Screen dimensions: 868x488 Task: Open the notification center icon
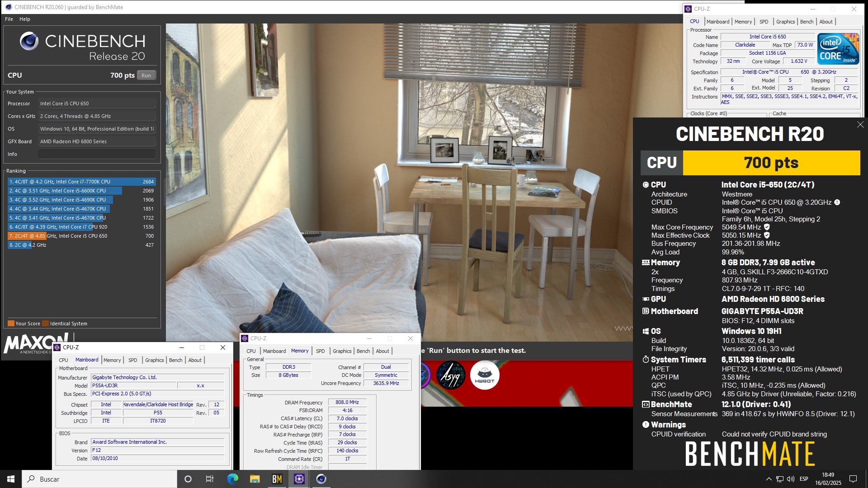click(x=853, y=479)
